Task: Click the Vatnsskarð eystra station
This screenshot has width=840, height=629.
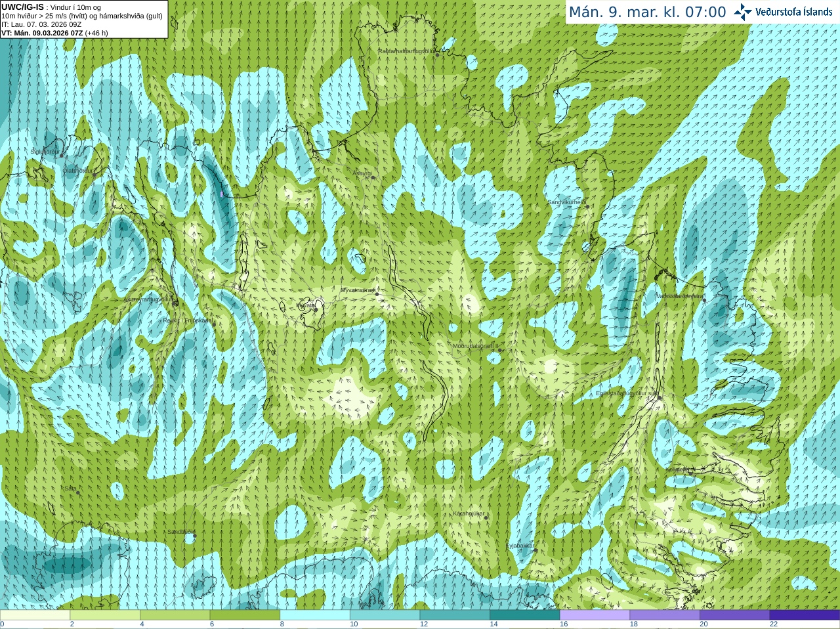Action: point(704,300)
